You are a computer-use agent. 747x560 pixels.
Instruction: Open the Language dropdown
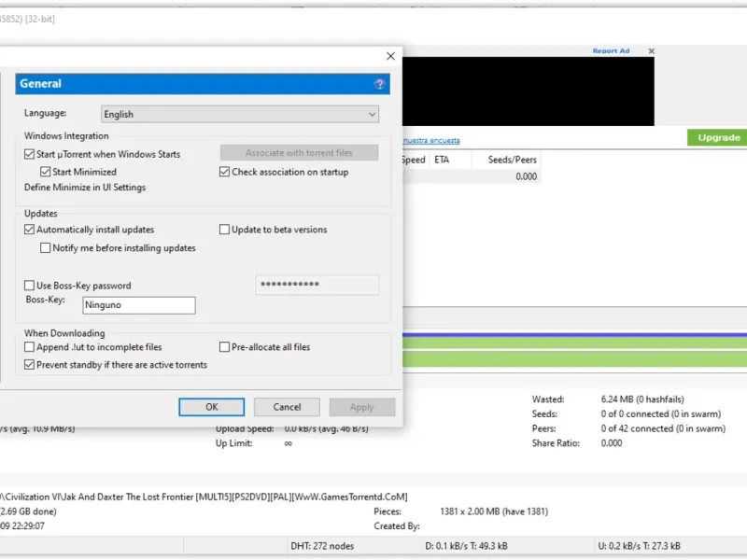[x=240, y=114]
